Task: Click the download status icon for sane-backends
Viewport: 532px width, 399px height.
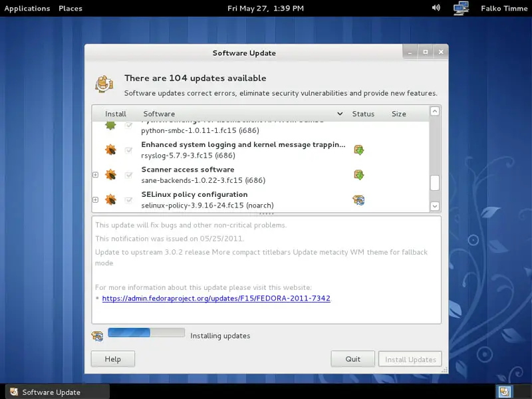Action: click(x=359, y=175)
